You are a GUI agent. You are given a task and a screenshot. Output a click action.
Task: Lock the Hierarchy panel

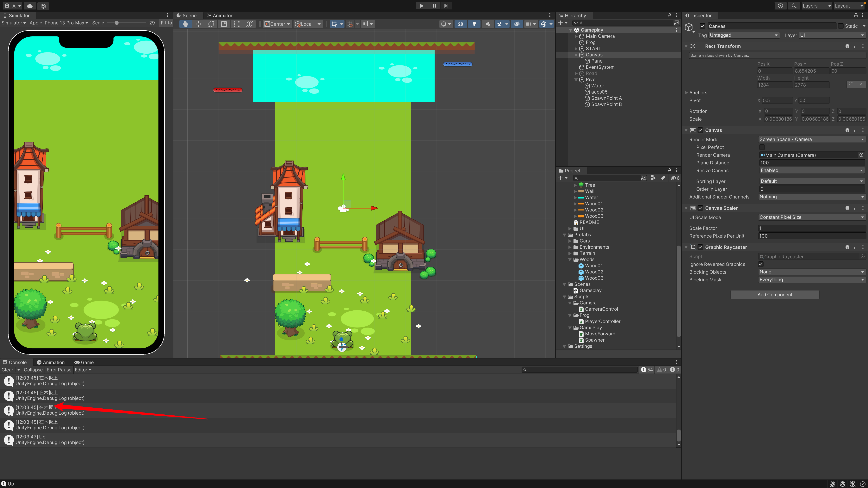coord(670,15)
